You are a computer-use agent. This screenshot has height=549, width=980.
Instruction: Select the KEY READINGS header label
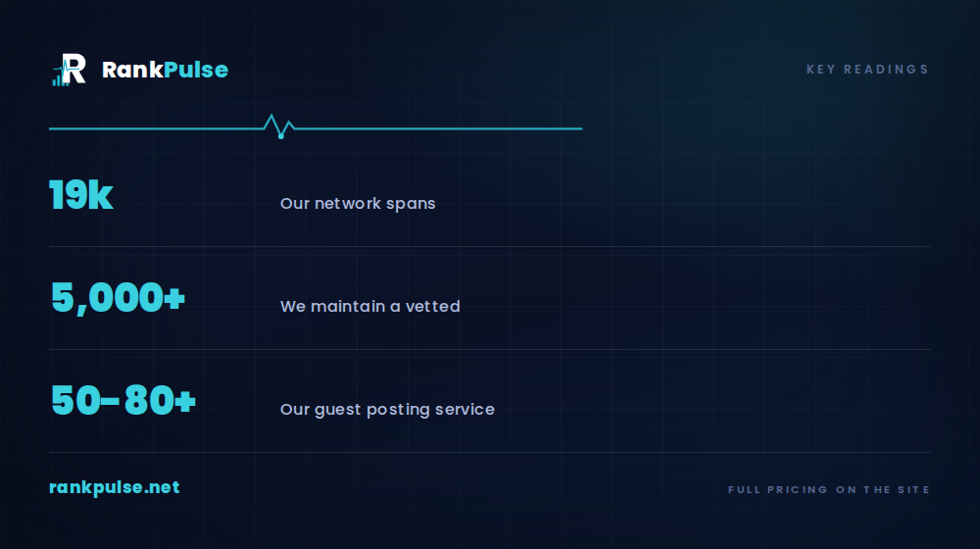point(867,70)
